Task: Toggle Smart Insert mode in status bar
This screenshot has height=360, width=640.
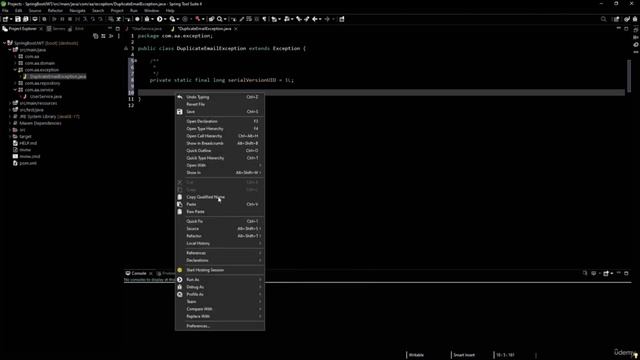Action: point(464,355)
